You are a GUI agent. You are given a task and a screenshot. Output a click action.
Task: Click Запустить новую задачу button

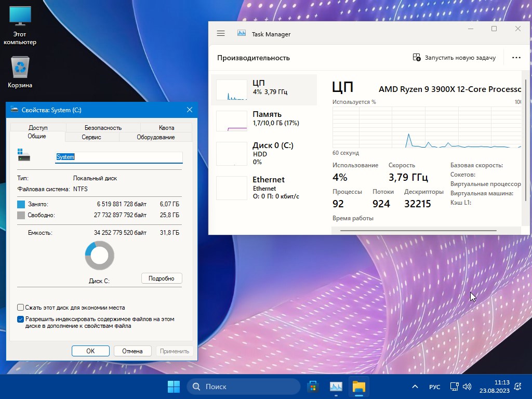tap(454, 58)
